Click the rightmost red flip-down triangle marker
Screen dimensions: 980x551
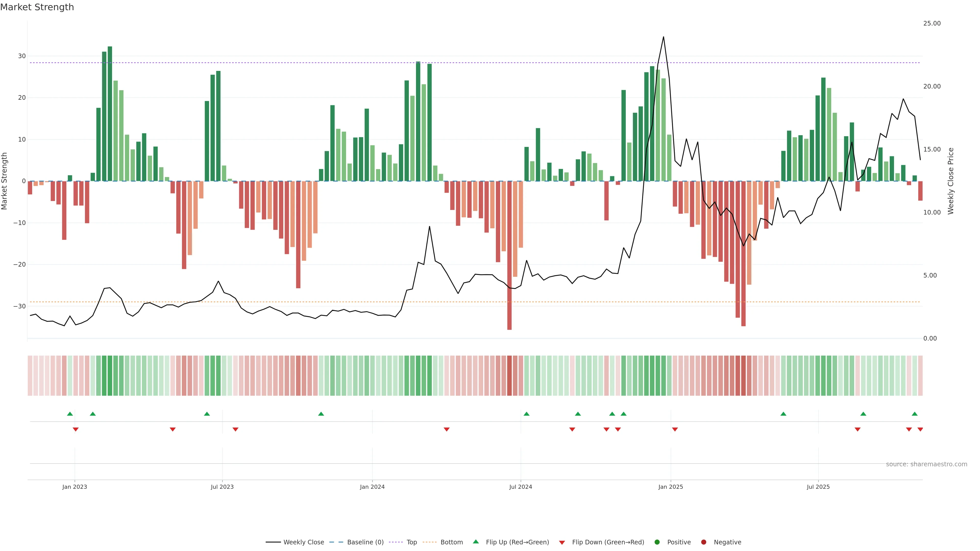pyautogui.click(x=920, y=429)
